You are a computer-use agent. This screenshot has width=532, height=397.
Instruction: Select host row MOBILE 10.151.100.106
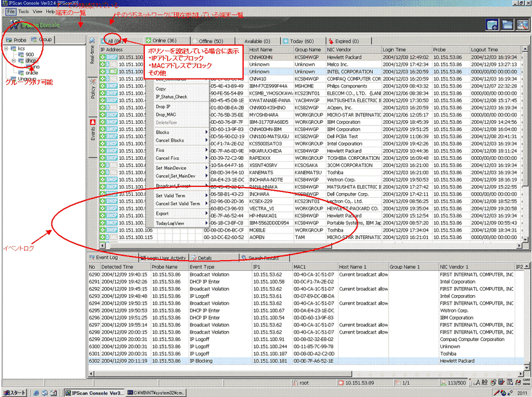(311, 230)
